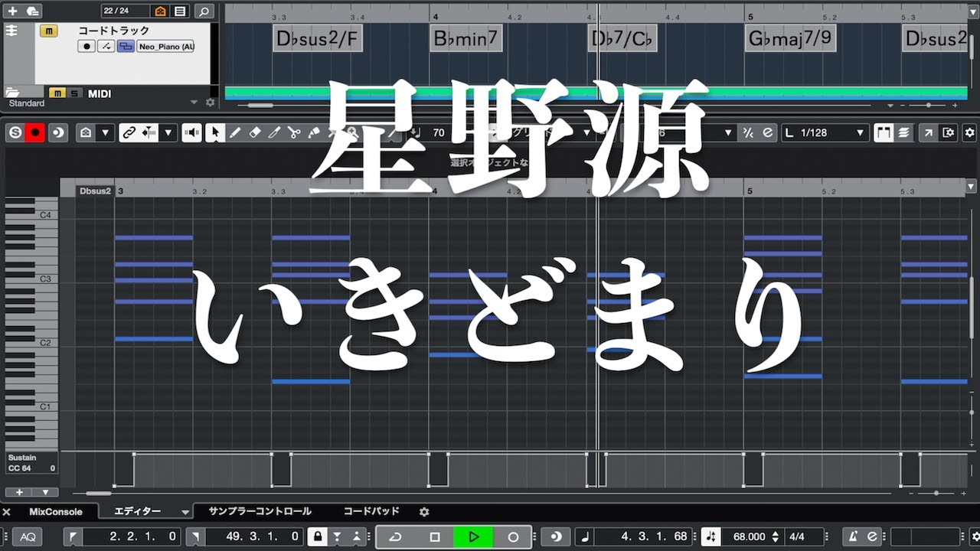Open サンプラーコントロール tab
980x551 pixels.
coord(260,511)
